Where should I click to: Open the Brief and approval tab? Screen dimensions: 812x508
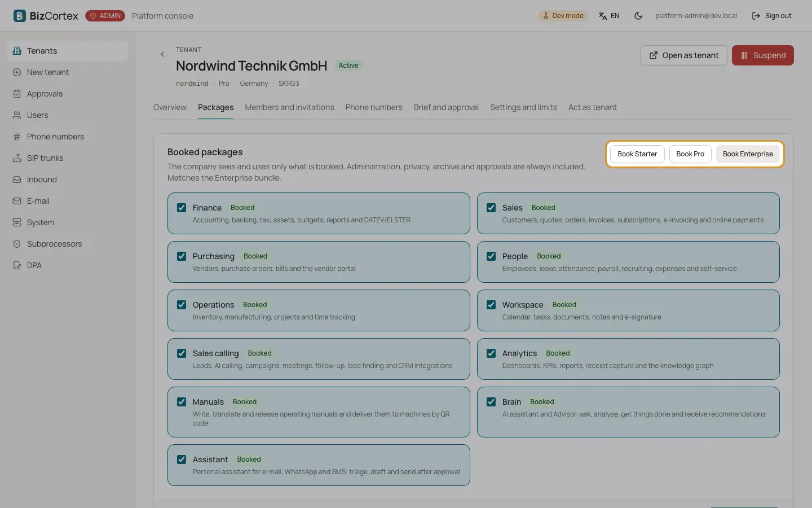(x=446, y=107)
